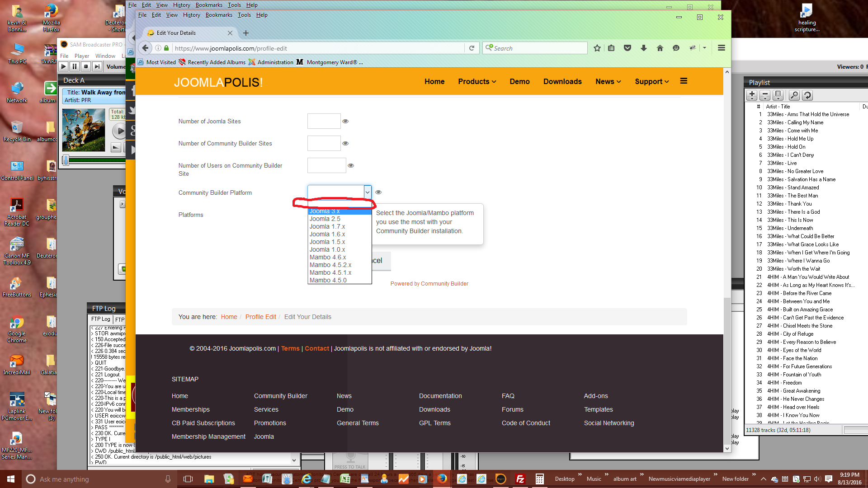Viewport: 868px width, 488px height.
Task: Click Stop in SAM Broadcaster toolbar
Action: tap(86, 66)
